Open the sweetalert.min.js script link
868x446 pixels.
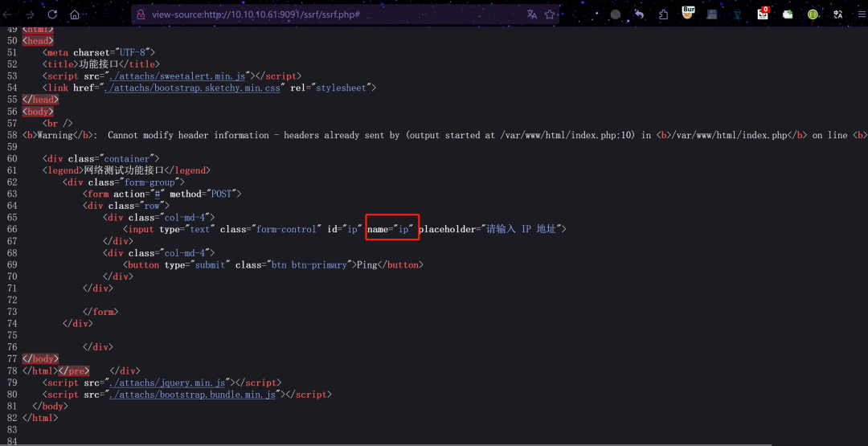click(x=177, y=76)
